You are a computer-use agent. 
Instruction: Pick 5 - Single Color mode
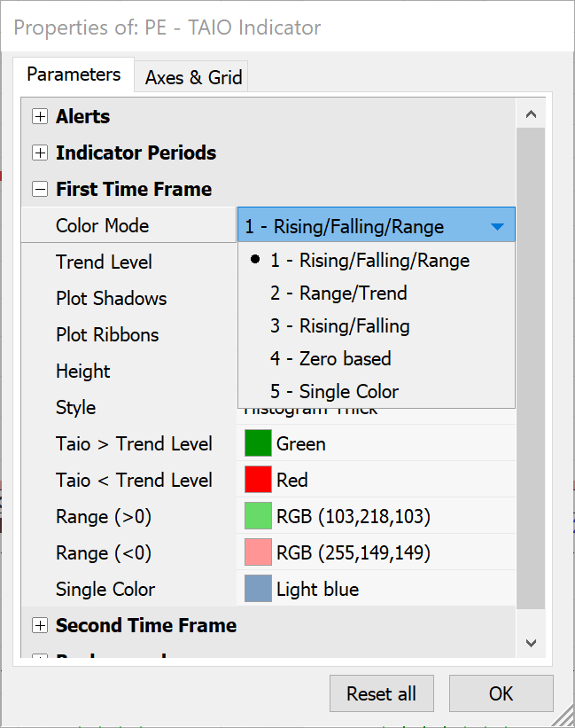pyautogui.click(x=335, y=392)
